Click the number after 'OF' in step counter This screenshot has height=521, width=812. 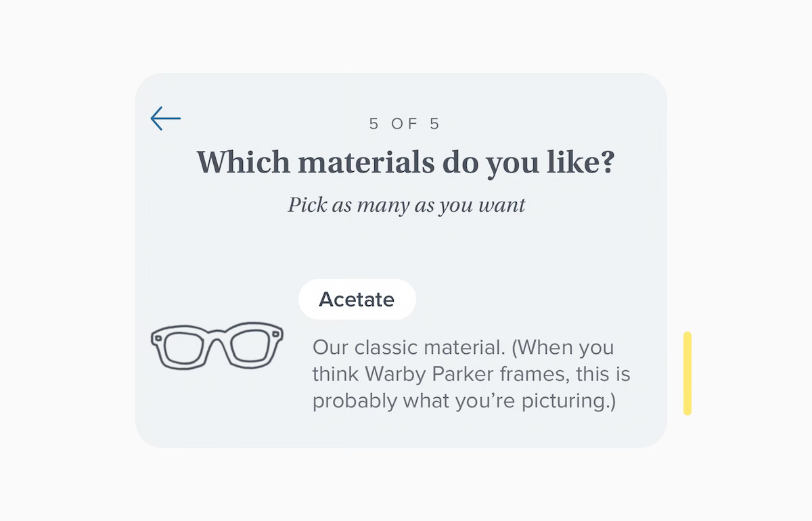pos(434,124)
